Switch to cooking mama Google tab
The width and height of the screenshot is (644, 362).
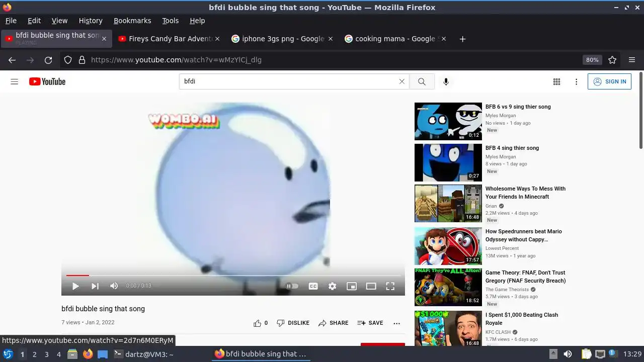(395, 39)
